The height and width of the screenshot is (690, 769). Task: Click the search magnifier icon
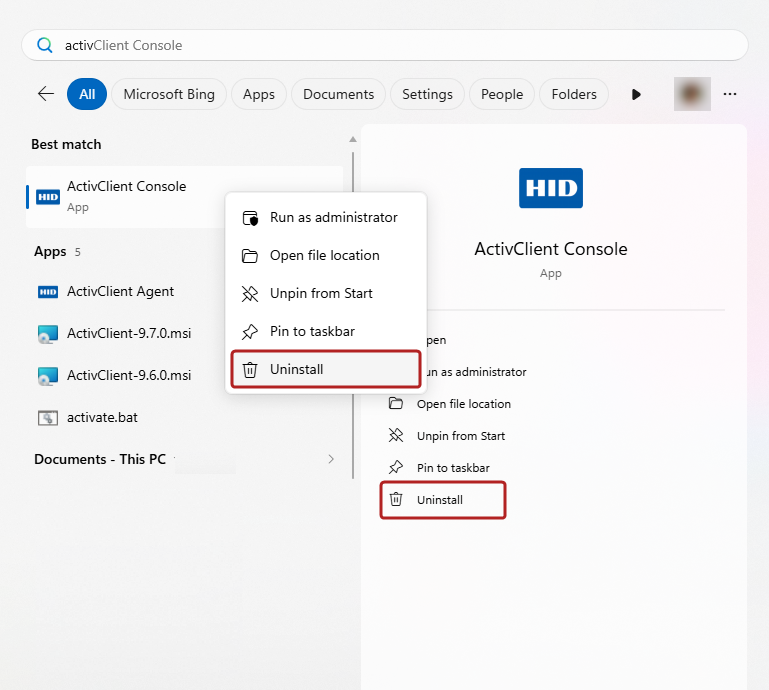[x=45, y=45]
